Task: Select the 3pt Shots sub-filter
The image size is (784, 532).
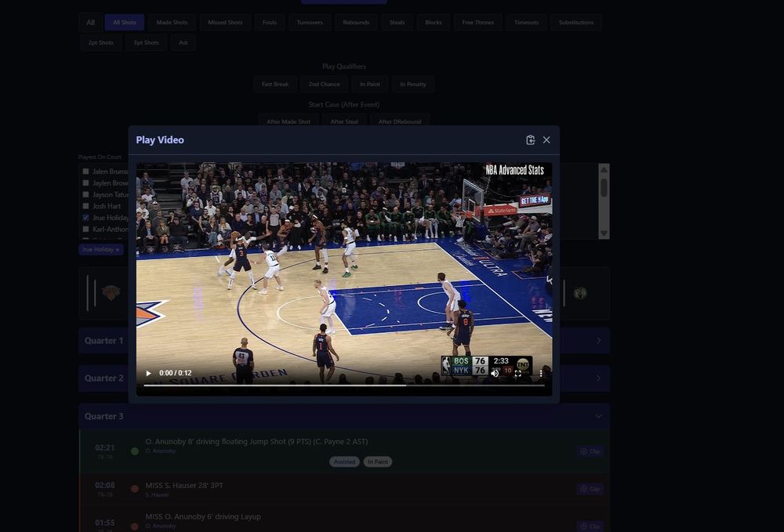Action: (146, 43)
